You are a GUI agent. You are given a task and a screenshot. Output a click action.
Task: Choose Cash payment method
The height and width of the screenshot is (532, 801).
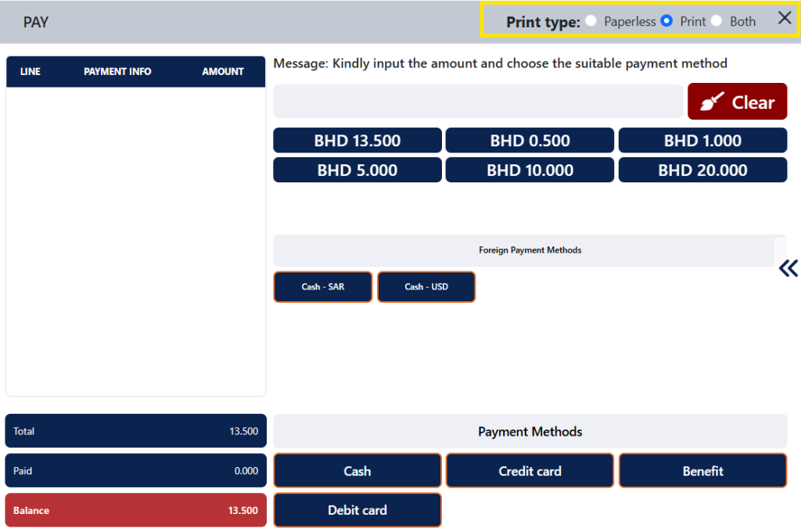click(357, 471)
